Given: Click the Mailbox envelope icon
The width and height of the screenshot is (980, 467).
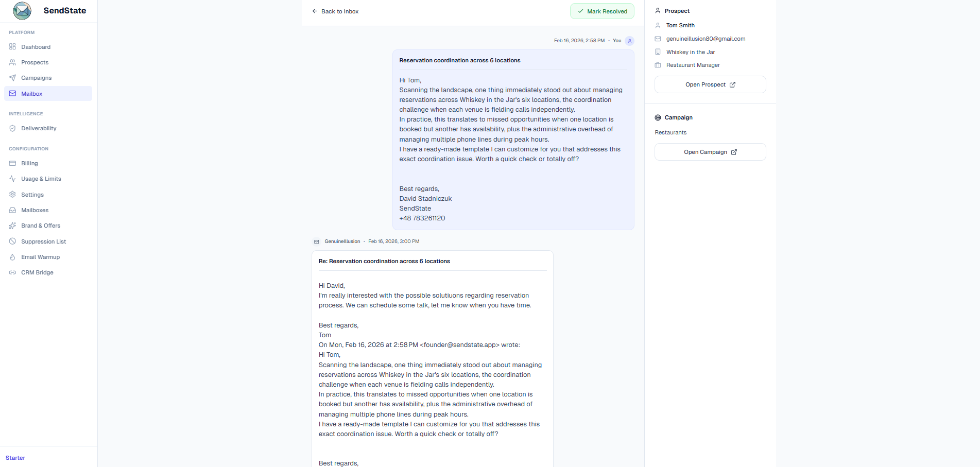Looking at the screenshot, I should tap(12, 93).
